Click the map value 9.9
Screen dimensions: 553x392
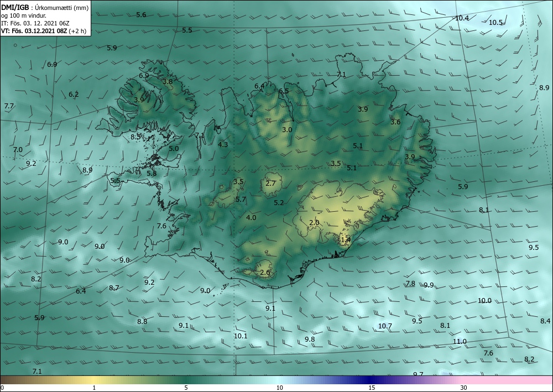[x=429, y=285]
